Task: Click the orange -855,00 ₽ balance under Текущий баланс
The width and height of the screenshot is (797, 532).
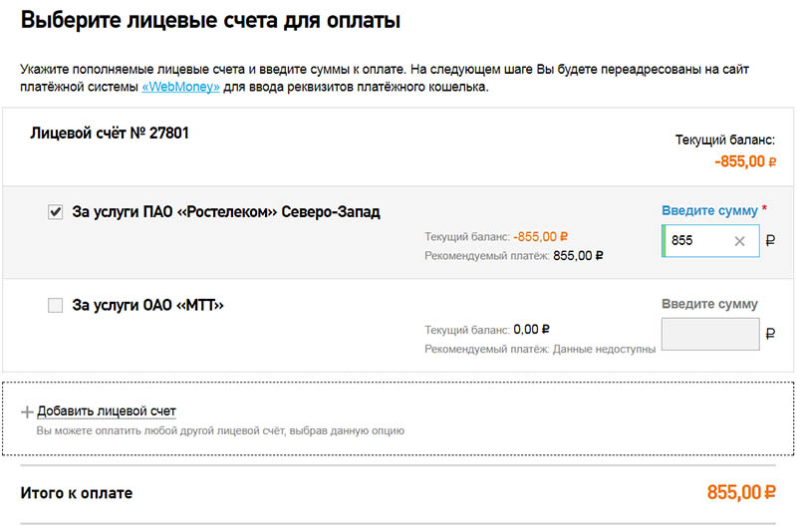Action: click(x=745, y=161)
